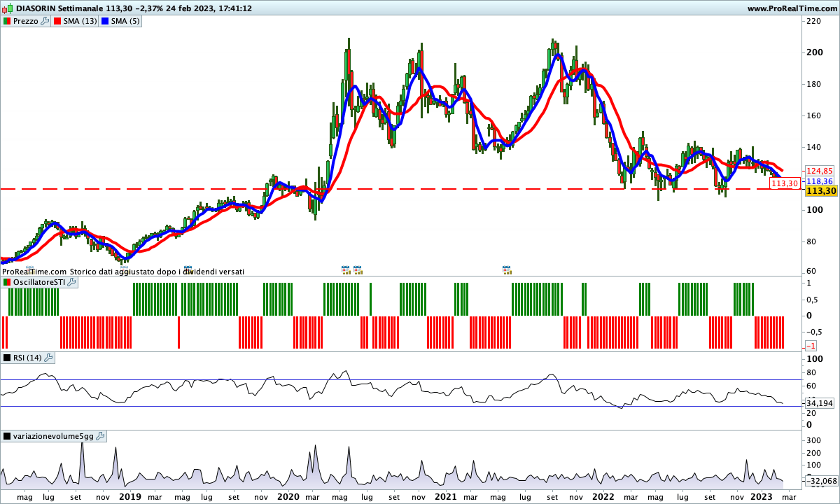Open OscillatoreSTI settings wrench icon

click(x=72, y=281)
